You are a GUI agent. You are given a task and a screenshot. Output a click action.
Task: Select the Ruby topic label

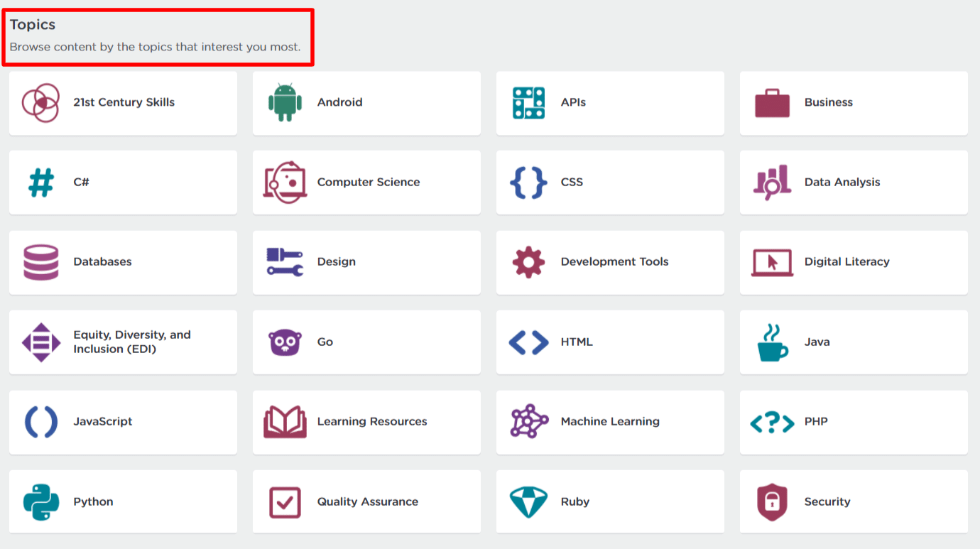click(575, 501)
